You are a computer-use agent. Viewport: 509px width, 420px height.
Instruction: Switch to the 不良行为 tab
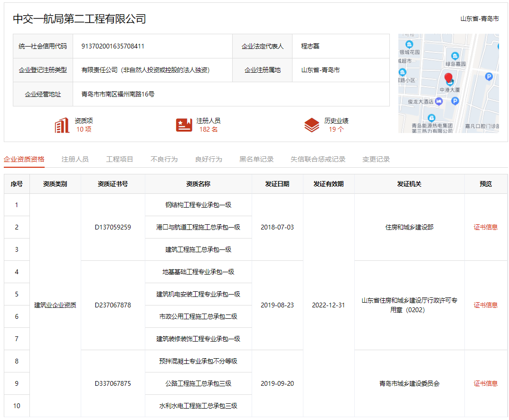pos(165,159)
